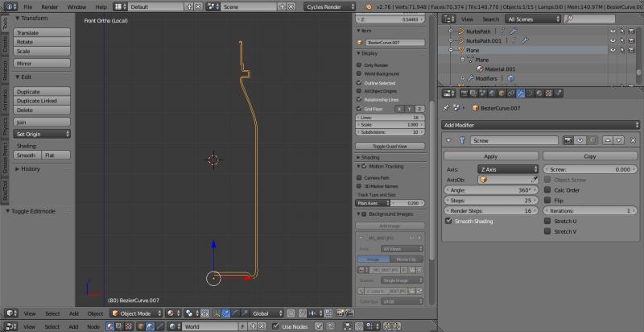Open the Set Origin dropdown
Image resolution: width=644 pixels, height=332 pixels.
[42, 134]
